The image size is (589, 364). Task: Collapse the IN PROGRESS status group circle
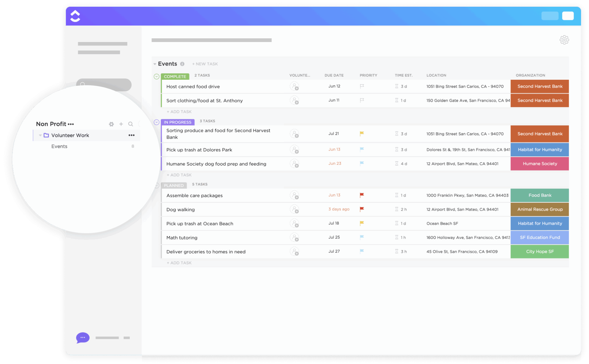coord(156,122)
